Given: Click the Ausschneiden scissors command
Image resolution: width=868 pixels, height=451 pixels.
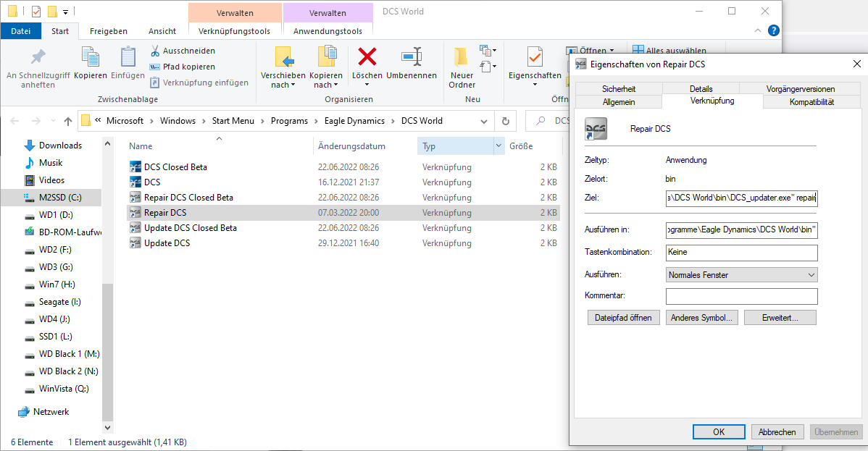Looking at the screenshot, I should pyautogui.click(x=183, y=51).
